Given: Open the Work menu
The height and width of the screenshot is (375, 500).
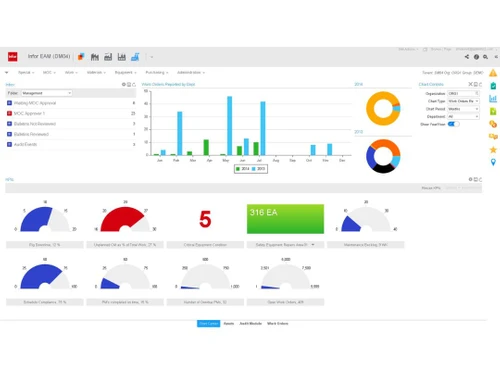Looking at the screenshot, I should pos(71,72).
